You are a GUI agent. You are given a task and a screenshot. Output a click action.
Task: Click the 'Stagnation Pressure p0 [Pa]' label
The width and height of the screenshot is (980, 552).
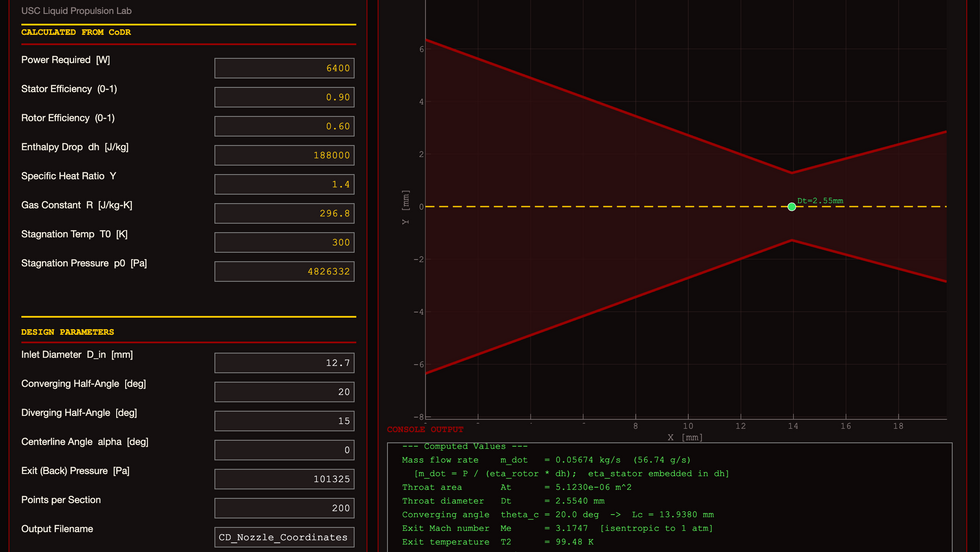[x=84, y=263]
